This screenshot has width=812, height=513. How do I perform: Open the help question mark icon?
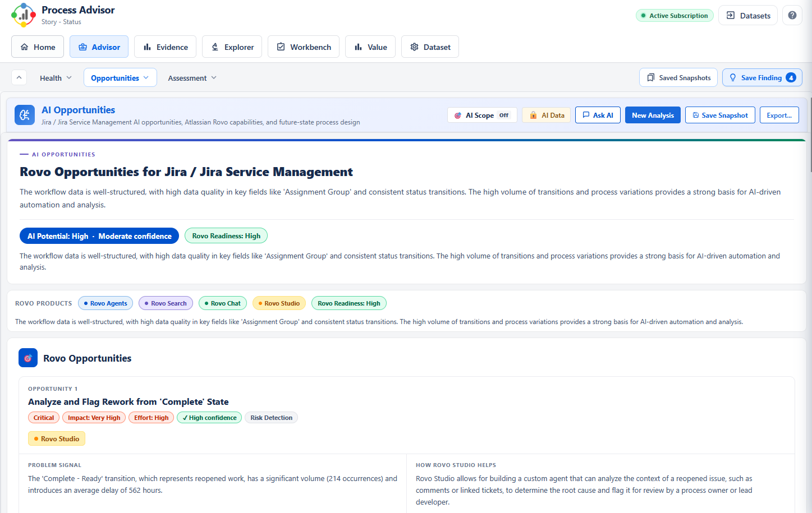coord(792,16)
